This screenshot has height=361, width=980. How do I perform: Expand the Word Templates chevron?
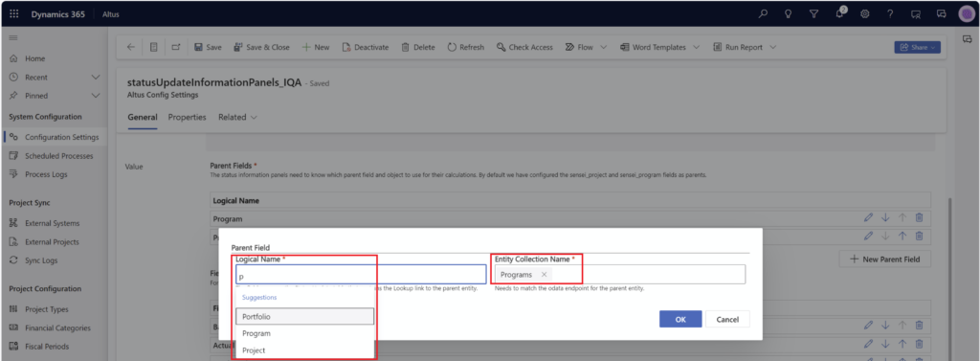point(697,47)
